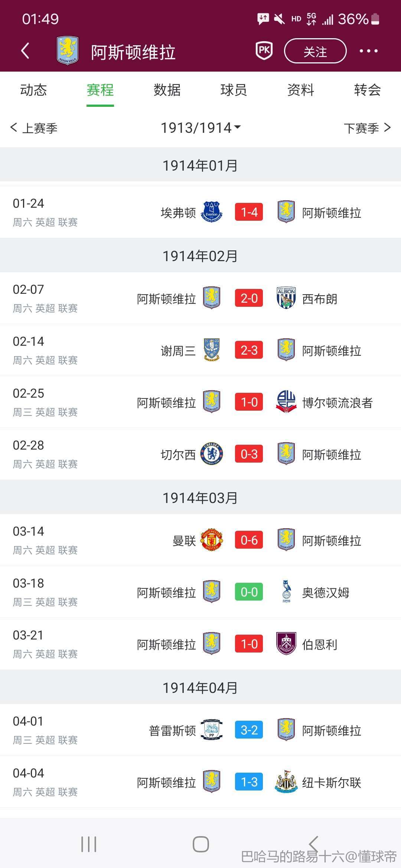This screenshot has height=868, width=401.
Task: Tap the Newcastle United crest
Action: pos(286,782)
